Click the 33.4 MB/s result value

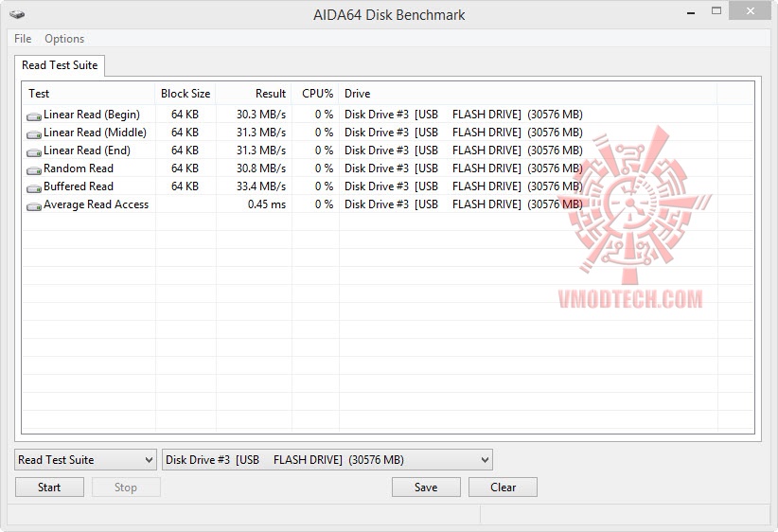[x=261, y=186]
